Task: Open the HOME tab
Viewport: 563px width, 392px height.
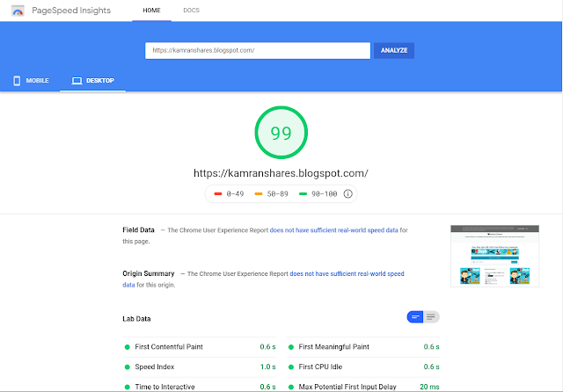Action: pyautogui.click(x=151, y=11)
